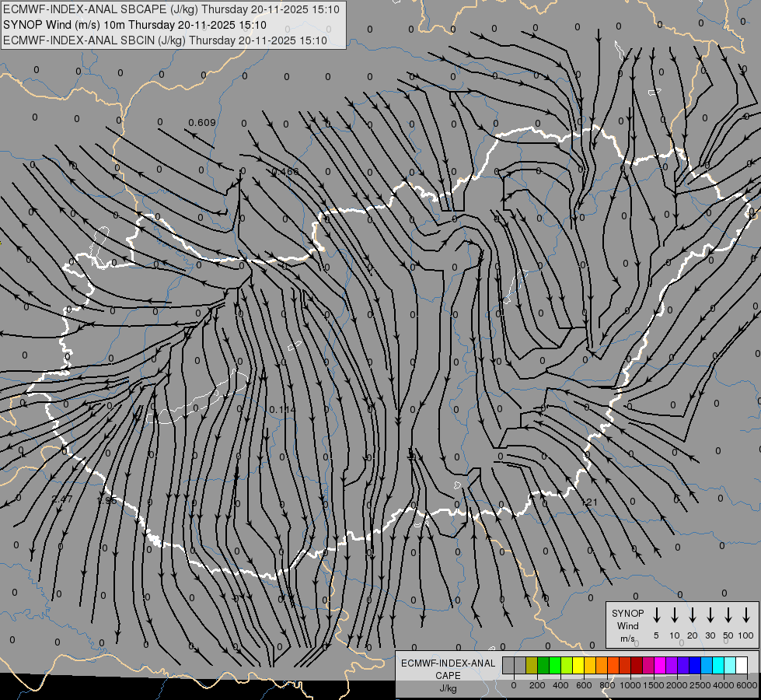Select the pure yellow CAPE legend swatch

(578, 665)
